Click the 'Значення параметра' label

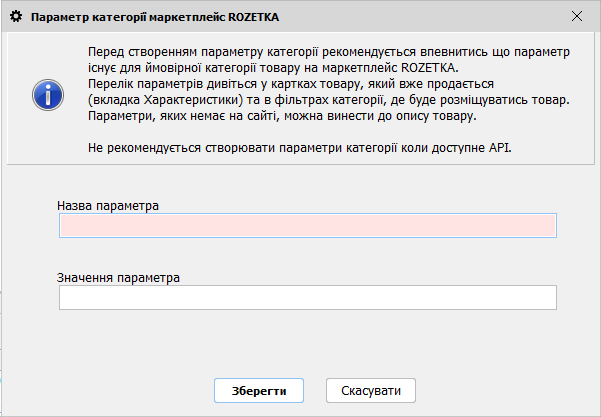click(118, 277)
